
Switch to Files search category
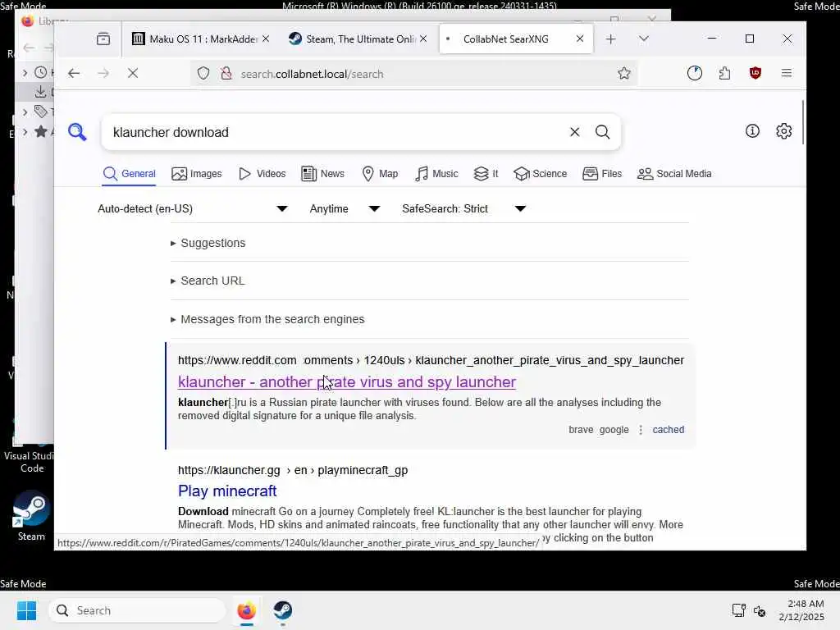(602, 174)
